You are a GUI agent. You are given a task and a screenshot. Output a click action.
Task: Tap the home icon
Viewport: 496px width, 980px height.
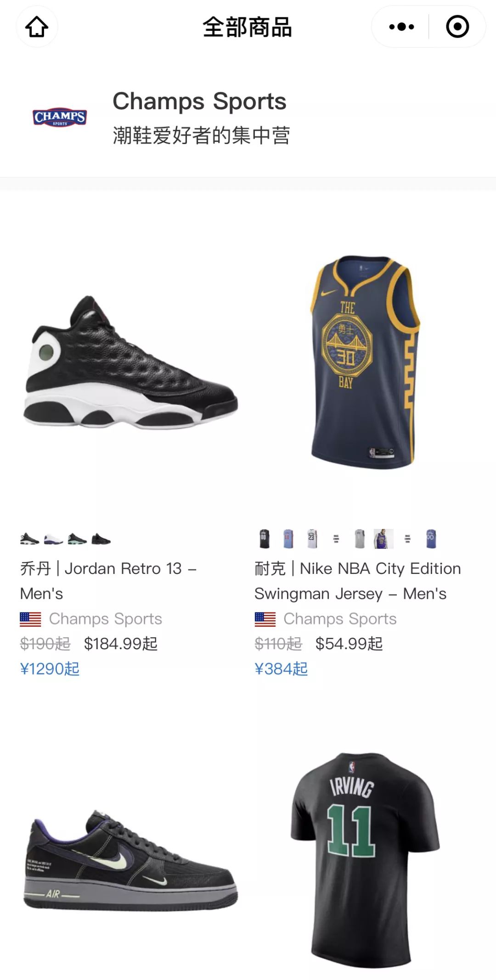point(37,27)
